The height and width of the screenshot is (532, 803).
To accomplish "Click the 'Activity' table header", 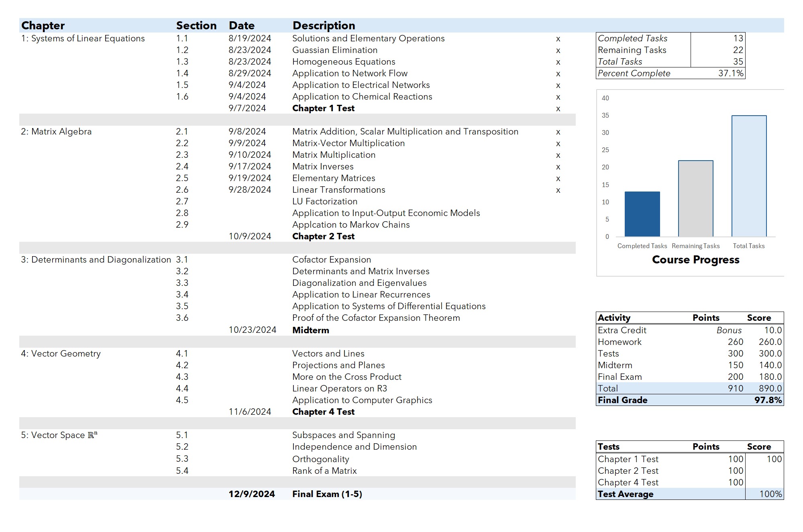I will click(x=614, y=318).
